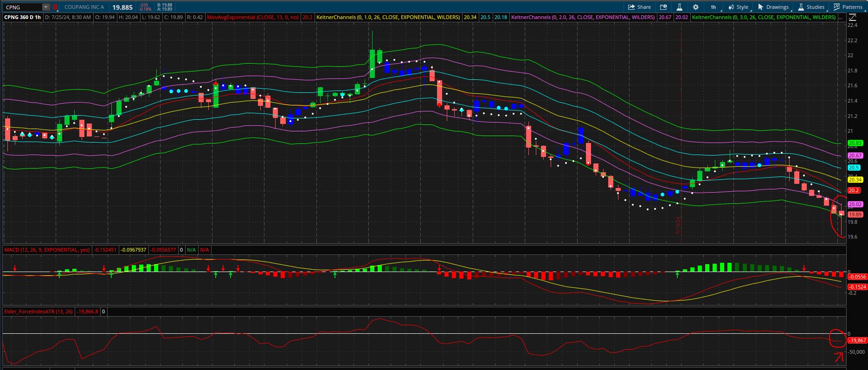Image resolution: width=868 pixels, height=370 pixels.
Task: Click the green 20.83 price axis bubble
Action: [855, 143]
